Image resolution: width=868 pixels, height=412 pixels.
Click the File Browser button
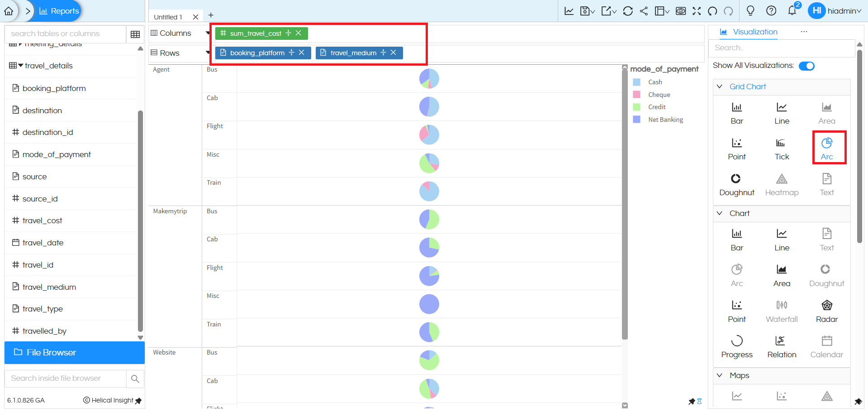pos(75,353)
